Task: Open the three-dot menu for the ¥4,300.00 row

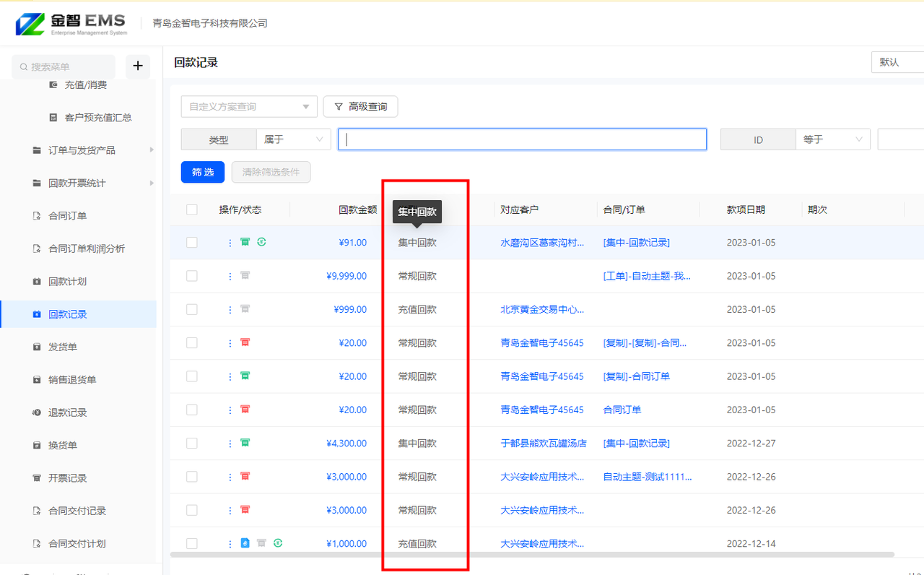Action: click(x=230, y=443)
